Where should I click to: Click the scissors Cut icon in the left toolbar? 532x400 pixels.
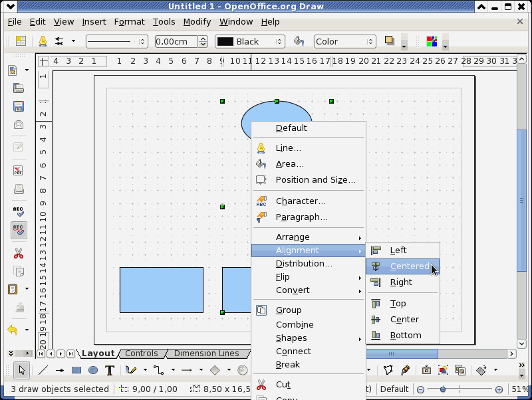(x=19, y=253)
